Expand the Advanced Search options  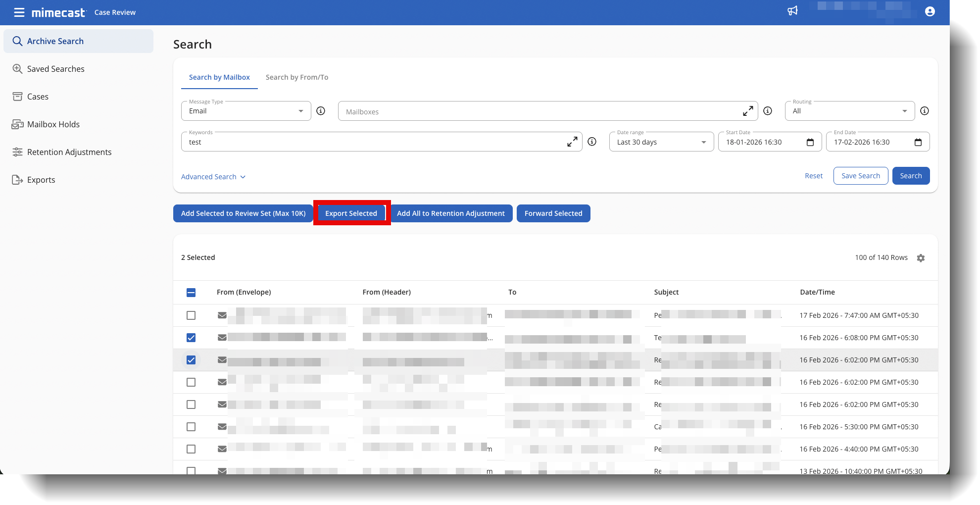[213, 177]
